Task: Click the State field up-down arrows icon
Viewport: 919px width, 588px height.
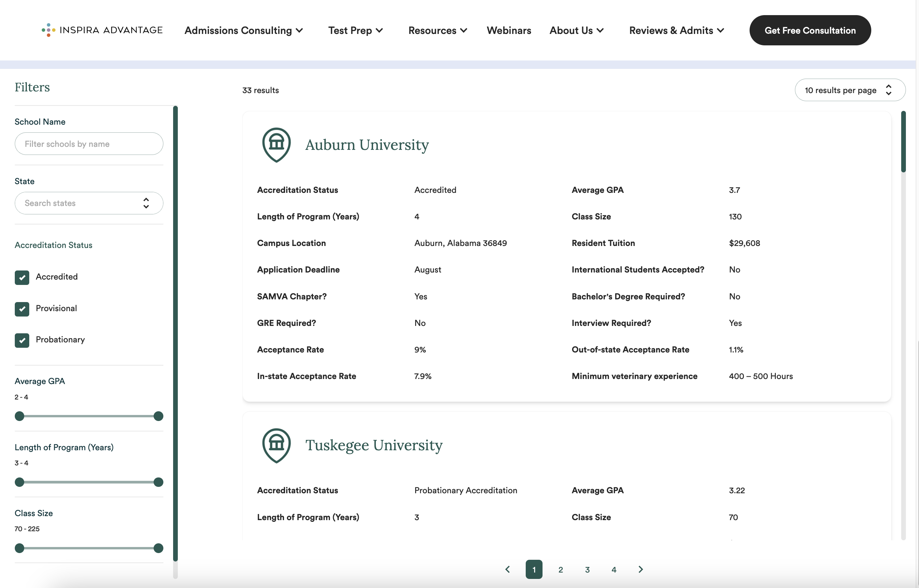Action: pos(146,203)
